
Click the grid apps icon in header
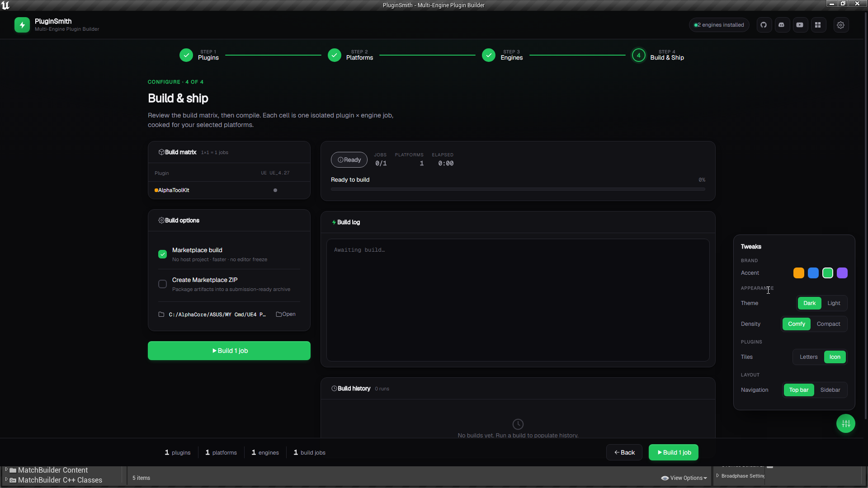click(818, 25)
